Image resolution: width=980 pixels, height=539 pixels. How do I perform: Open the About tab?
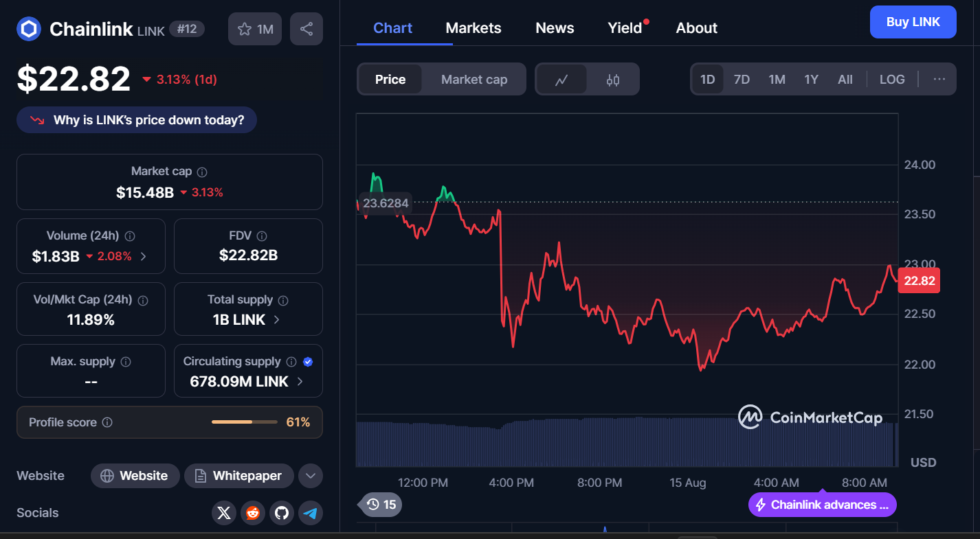click(696, 28)
